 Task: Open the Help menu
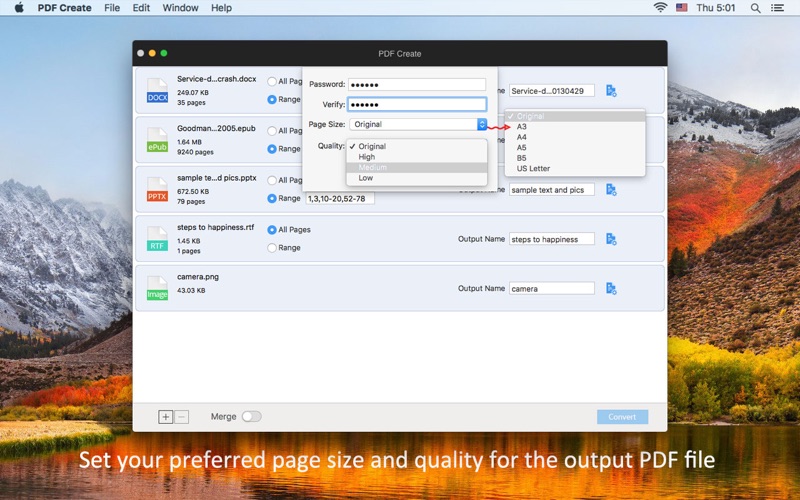point(221,8)
